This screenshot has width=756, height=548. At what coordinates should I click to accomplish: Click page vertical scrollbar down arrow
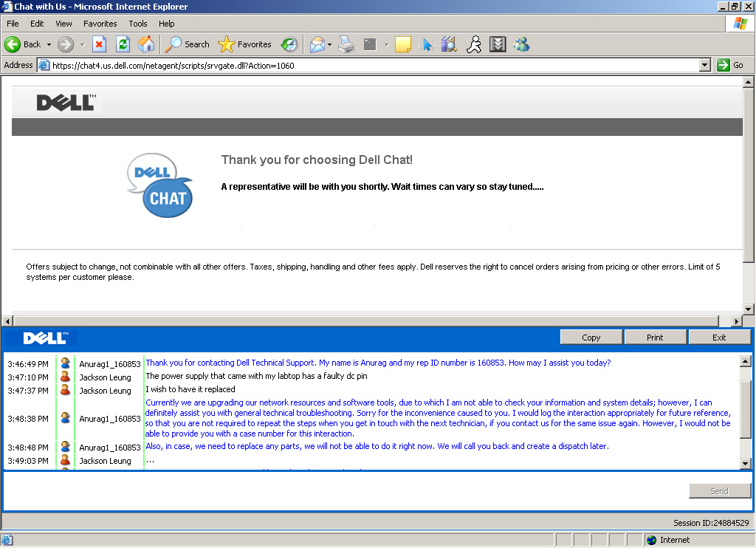pos(748,309)
